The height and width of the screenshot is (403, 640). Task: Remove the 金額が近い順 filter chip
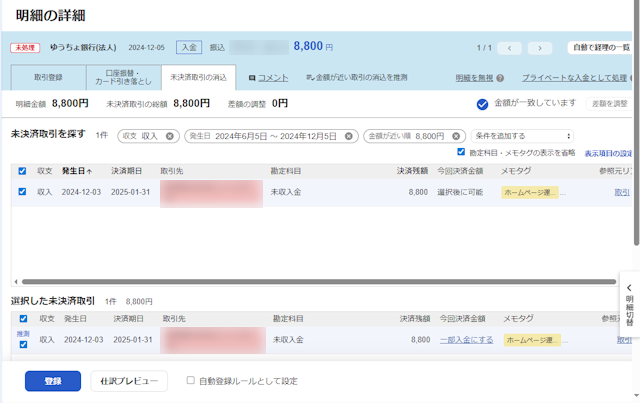click(455, 136)
